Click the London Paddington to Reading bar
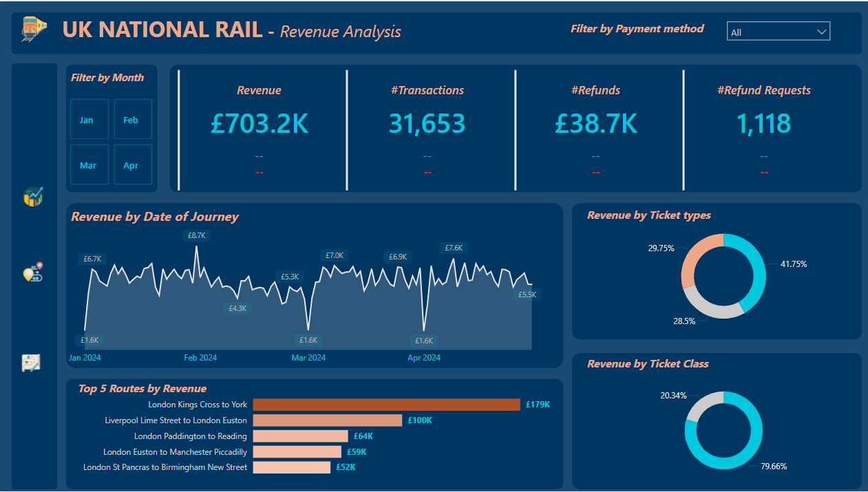Image resolution: width=868 pixels, height=492 pixels. tap(300, 436)
